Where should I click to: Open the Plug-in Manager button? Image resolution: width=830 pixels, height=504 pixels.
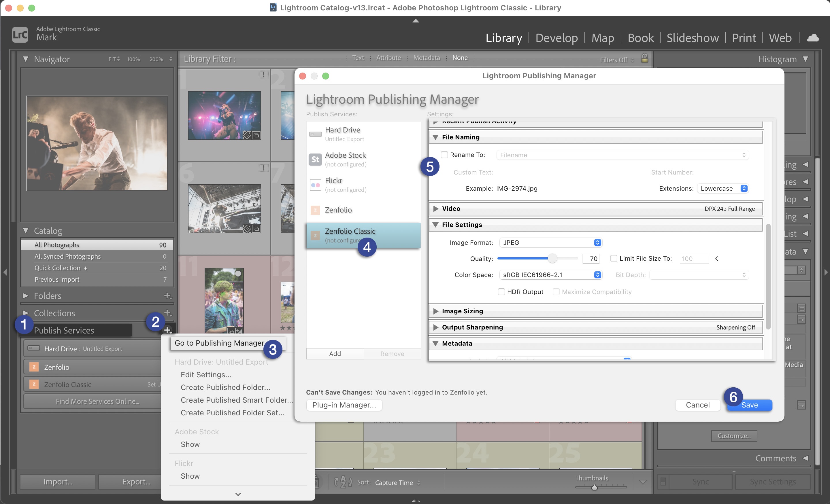[344, 405]
